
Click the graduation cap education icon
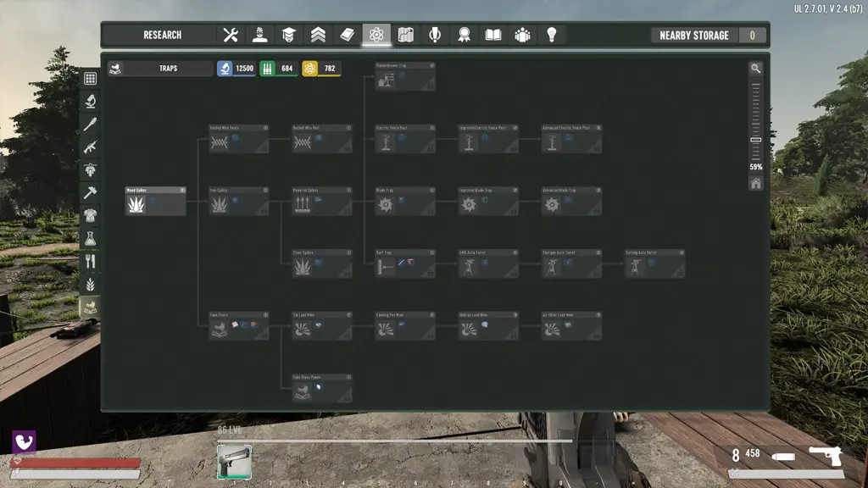point(288,36)
